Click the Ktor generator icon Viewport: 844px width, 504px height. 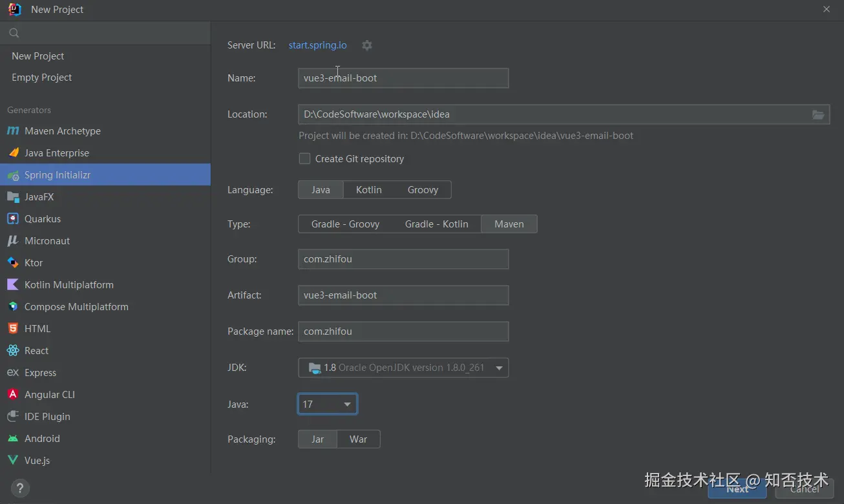click(13, 263)
